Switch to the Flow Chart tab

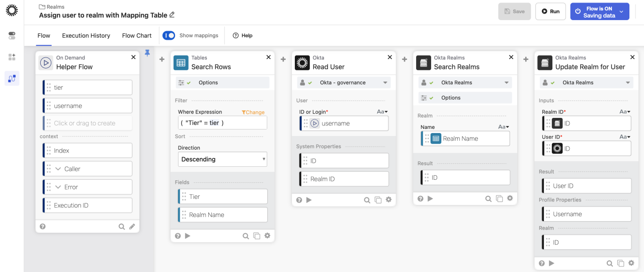point(137,36)
